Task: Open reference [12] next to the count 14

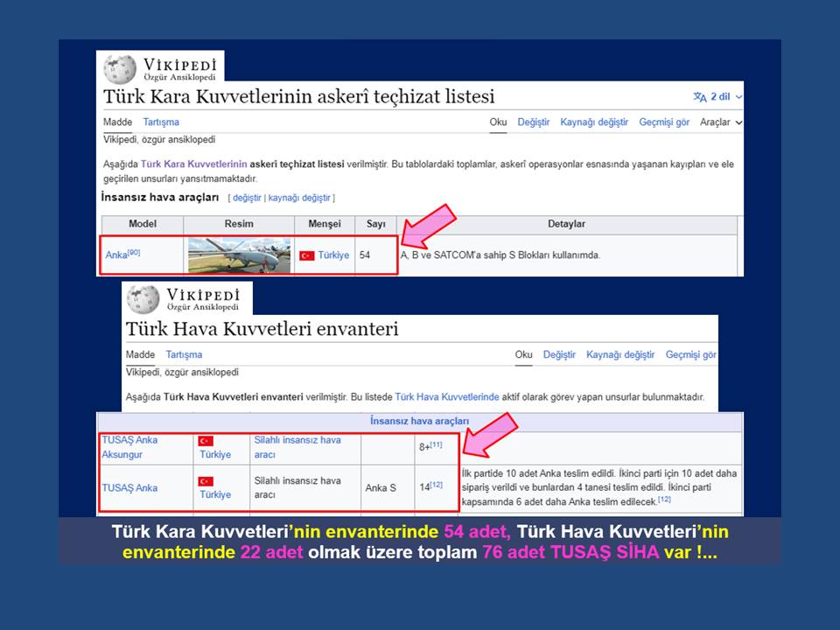Action: click(x=436, y=485)
